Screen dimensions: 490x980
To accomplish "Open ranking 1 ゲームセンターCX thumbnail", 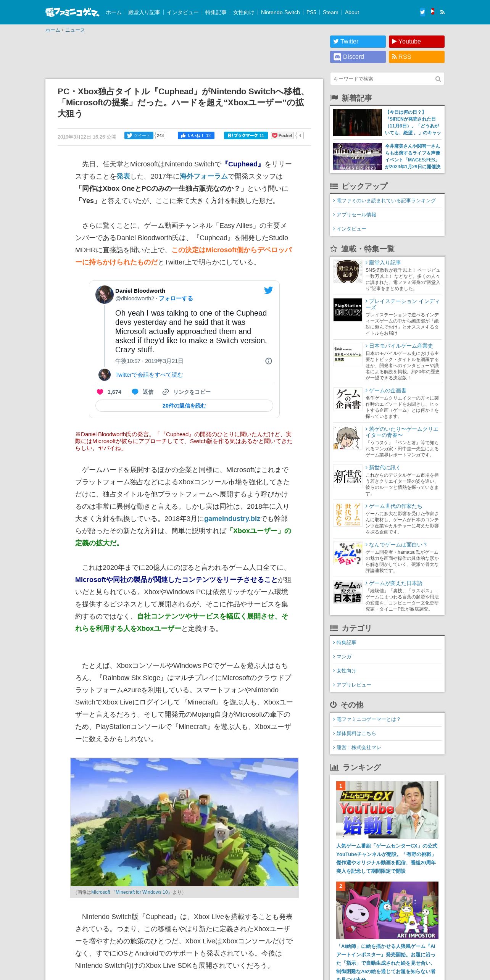I will click(387, 810).
